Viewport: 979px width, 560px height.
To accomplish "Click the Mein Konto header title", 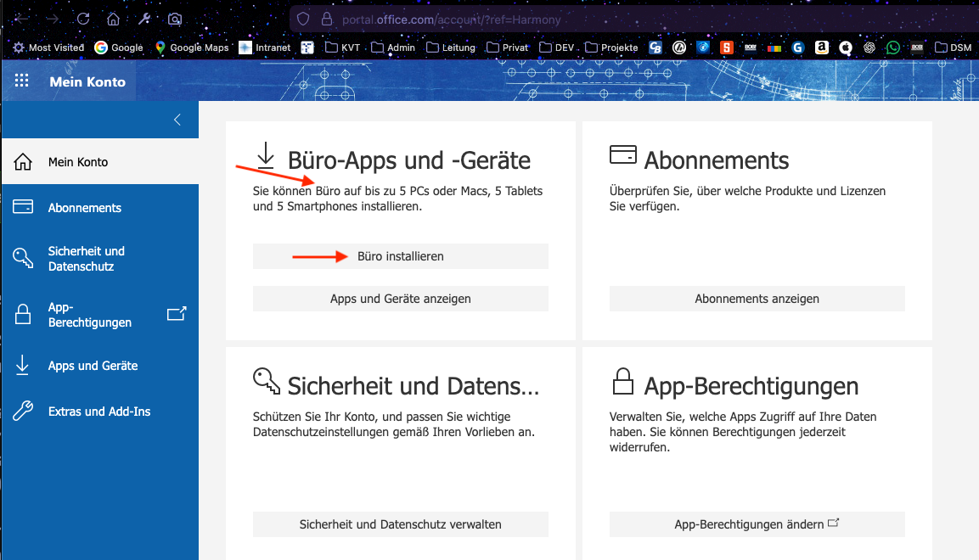I will [x=87, y=81].
